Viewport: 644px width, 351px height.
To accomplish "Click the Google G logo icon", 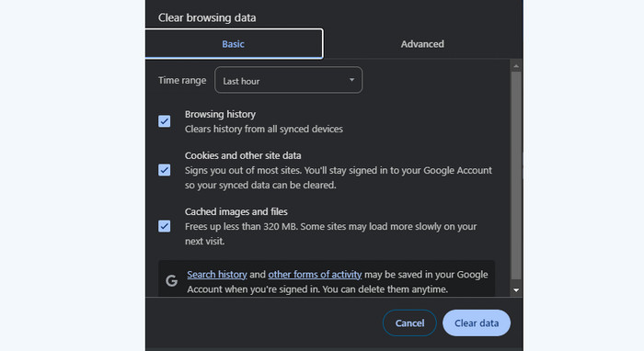I will 172,281.
